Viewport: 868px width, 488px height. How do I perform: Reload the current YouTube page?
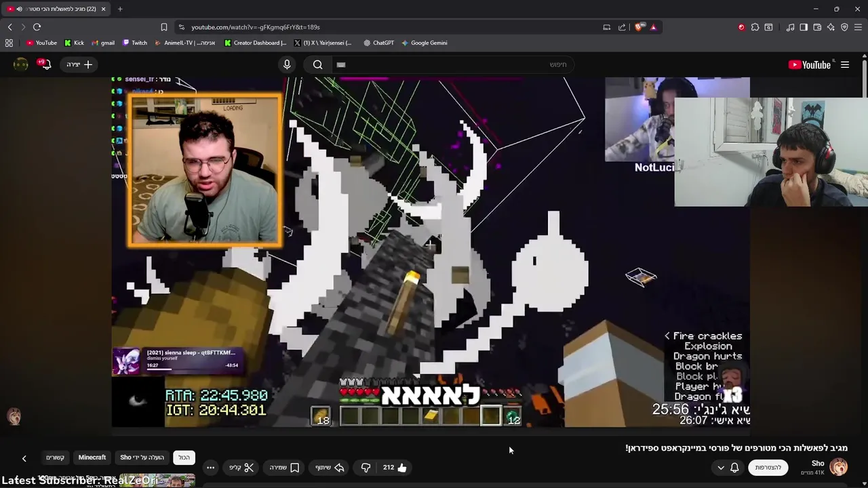[37, 27]
